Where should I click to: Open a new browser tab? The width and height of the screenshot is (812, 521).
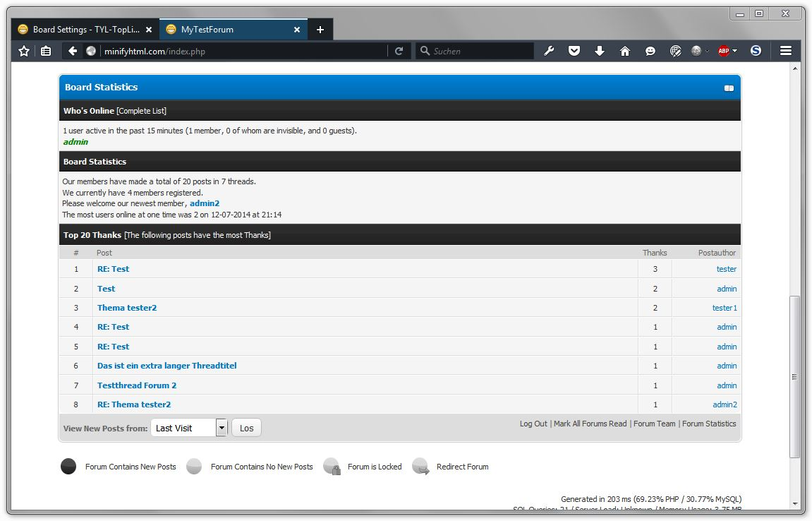[x=320, y=30]
